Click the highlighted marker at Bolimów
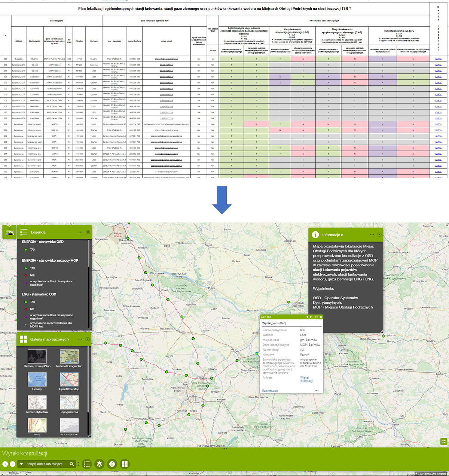Viewport: 449px width, 476px height. 257,354
